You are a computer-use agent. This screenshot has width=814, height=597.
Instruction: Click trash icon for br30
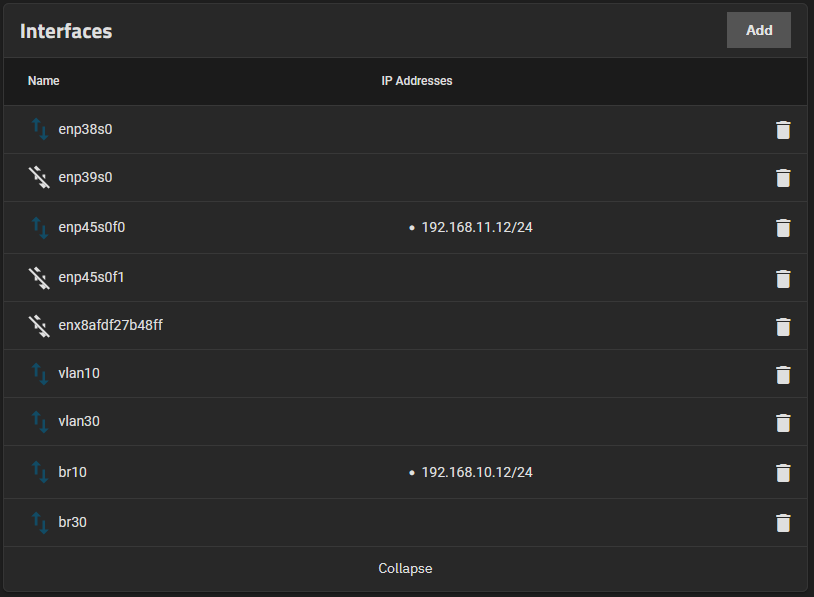783,523
